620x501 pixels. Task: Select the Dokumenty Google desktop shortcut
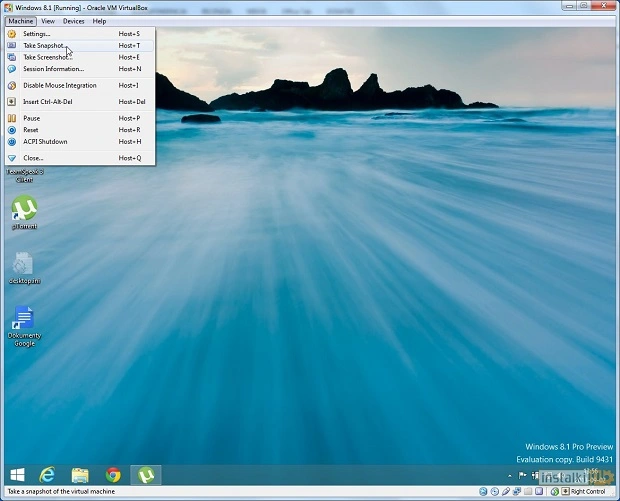coord(25,327)
